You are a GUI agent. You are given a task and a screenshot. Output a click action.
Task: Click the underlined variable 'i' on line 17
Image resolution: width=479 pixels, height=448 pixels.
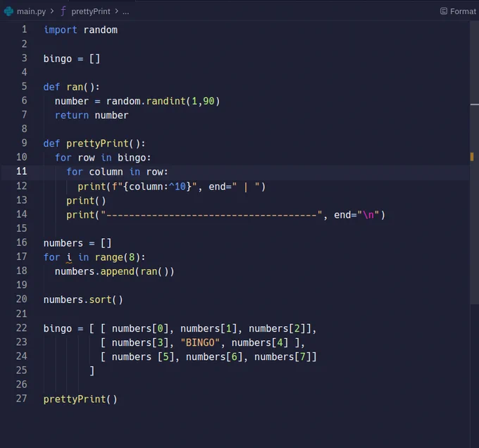(x=69, y=257)
